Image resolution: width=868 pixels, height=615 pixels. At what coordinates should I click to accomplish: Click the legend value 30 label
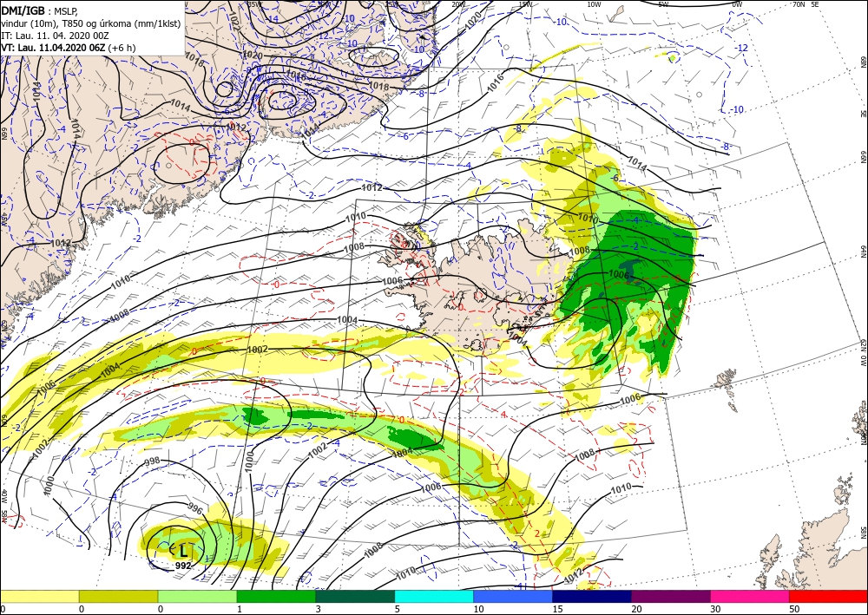tap(715, 609)
